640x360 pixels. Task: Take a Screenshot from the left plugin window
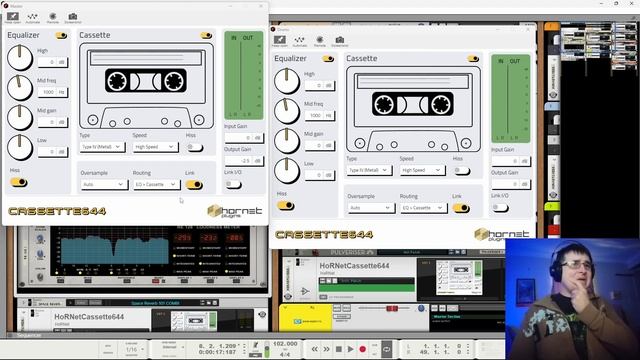point(73,18)
